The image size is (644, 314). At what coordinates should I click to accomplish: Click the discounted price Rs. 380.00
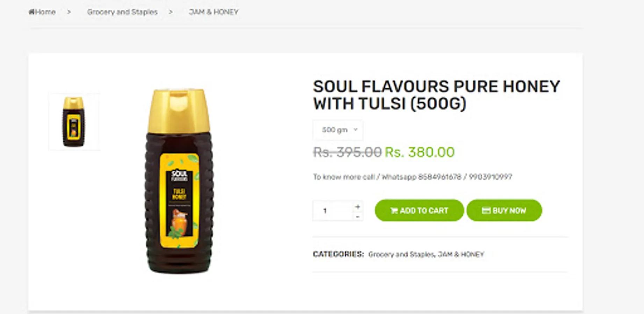[420, 152]
